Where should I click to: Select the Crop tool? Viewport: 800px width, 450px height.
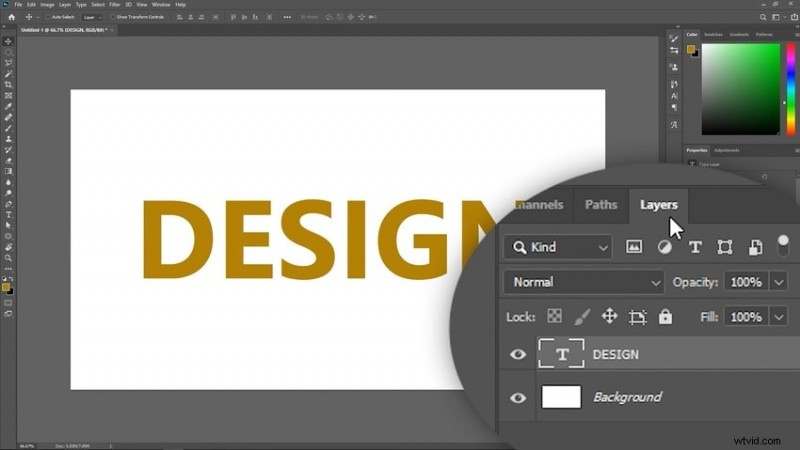pyautogui.click(x=8, y=85)
